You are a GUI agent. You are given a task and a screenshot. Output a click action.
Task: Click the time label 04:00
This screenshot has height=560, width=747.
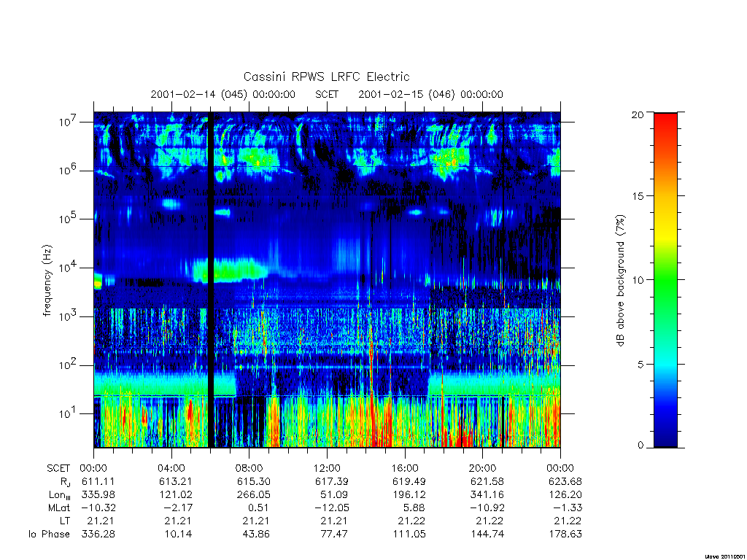click(171, 468)
